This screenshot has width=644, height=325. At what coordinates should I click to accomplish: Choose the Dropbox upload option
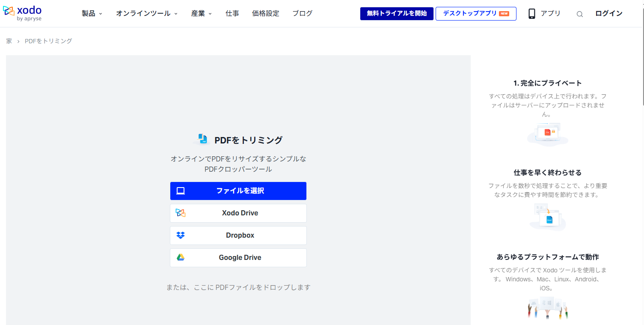pos(238,236)
